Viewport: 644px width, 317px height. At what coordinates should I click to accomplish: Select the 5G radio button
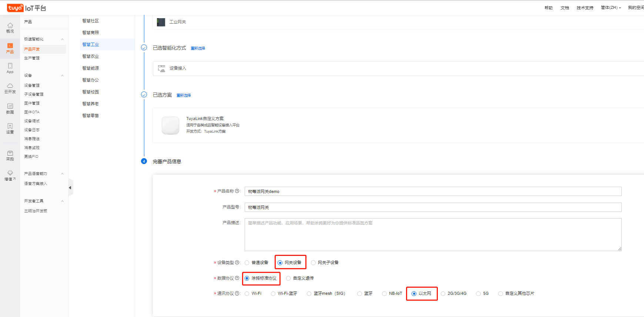pyautogui.click(x=479, y=294)
